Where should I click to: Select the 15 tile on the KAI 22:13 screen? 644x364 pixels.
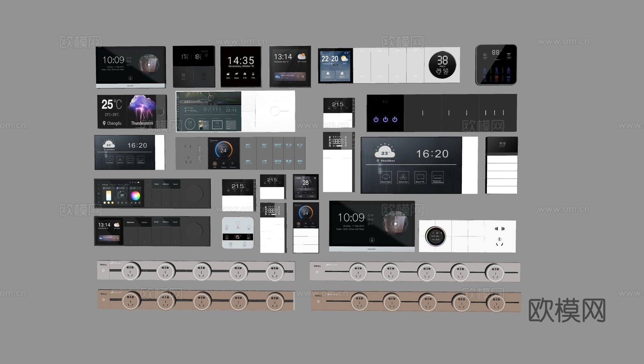(217, 124)
